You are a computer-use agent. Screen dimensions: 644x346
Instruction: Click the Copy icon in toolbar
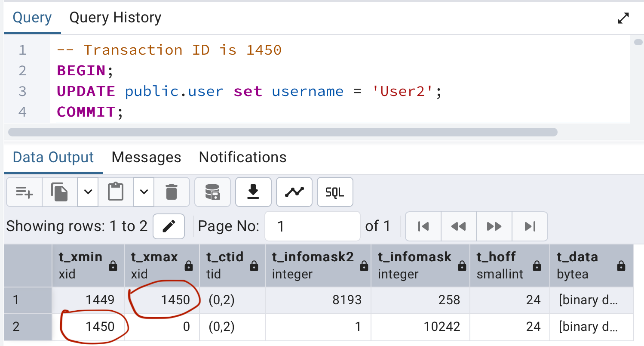point(59,192)
